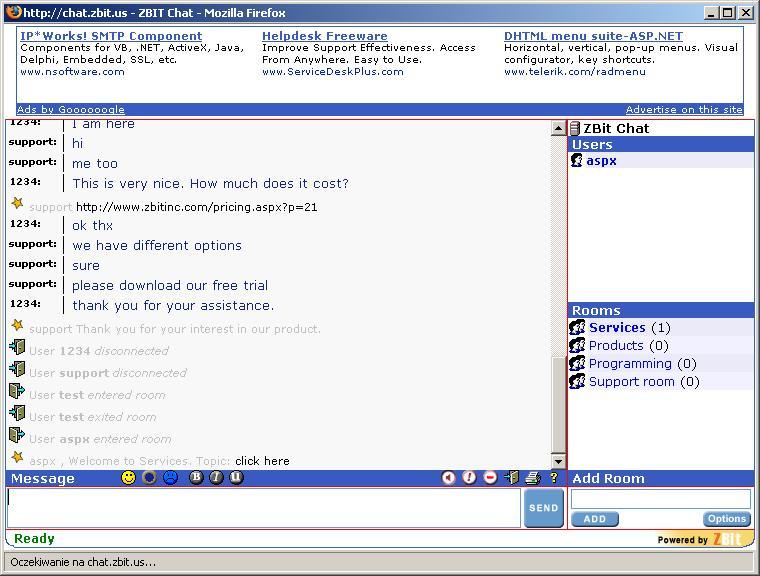This screenshot has width=760, height=576.
Task: Focus the message text box
Action: tap(264, 508)
